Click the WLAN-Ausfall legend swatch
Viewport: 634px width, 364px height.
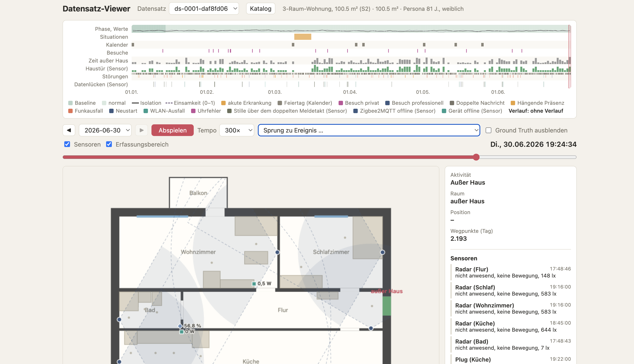(146, 111)
